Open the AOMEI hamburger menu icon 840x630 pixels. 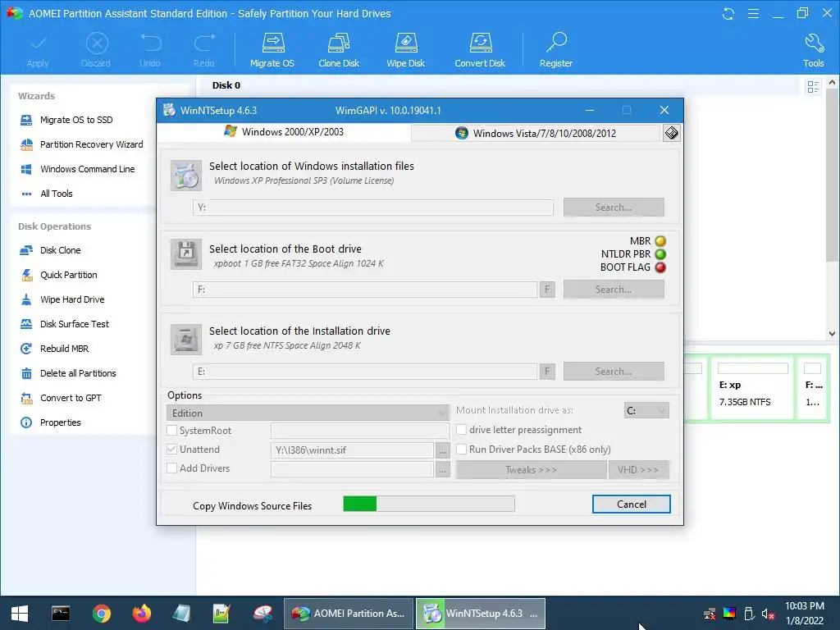tap(753, 13)
